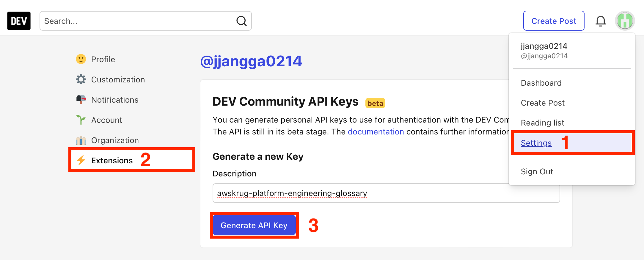
Task: Click the Create Post header button
Action: click(x=554, y=21)
